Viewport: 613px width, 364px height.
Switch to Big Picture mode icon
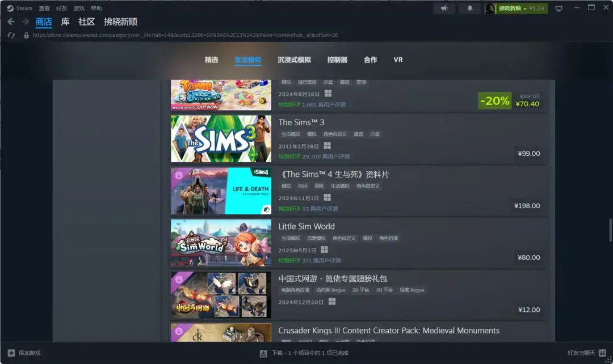pyautogui.click(x=559, y=9)
